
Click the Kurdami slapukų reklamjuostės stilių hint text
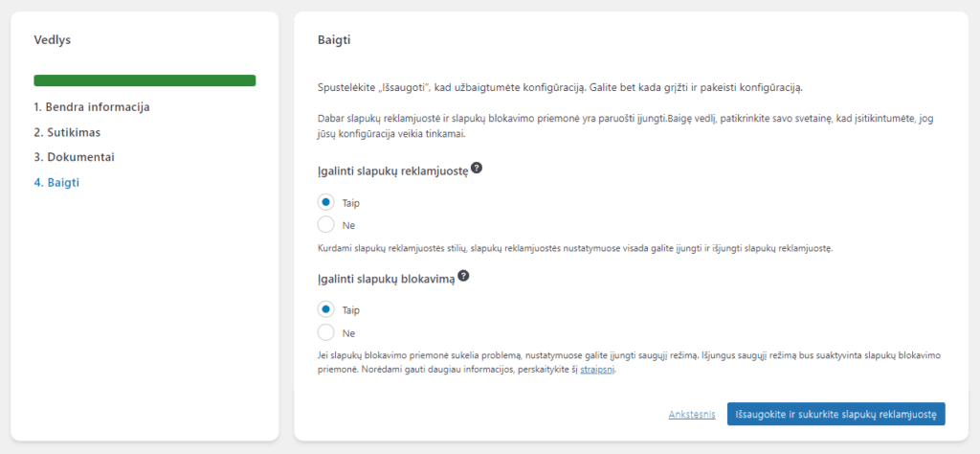574,248
